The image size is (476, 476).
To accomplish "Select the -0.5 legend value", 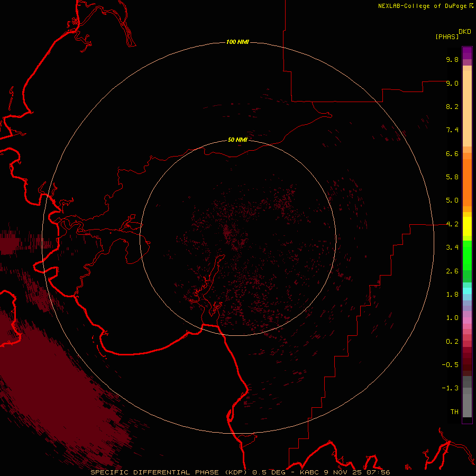I will click(x=450, y=365).
